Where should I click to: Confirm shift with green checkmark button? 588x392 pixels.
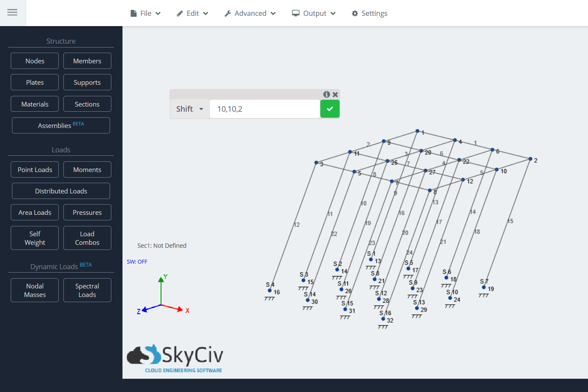[330, 109]
